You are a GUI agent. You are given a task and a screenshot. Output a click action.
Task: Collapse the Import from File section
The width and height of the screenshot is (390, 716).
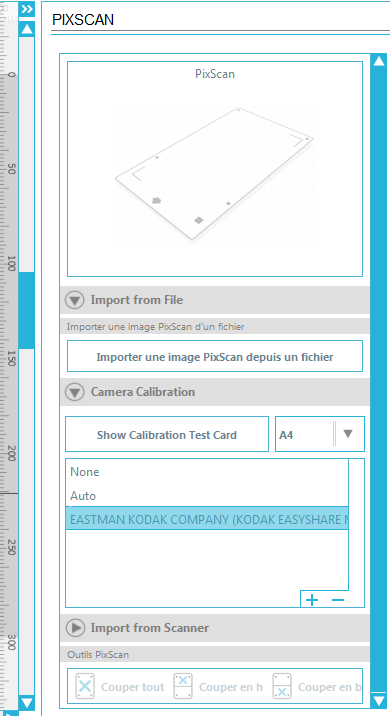pyautogui.click(x=74, y=300)
